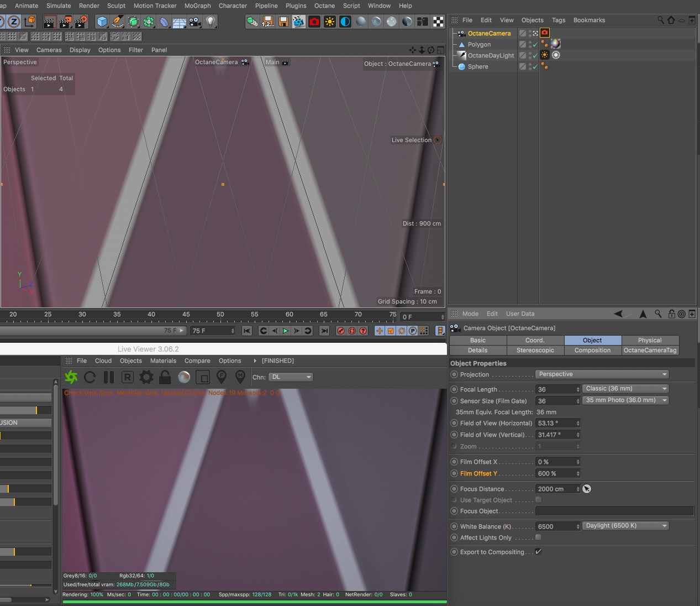This screenshot has height=606, width=700.
Task: Click the Film Offset X value field
Action: coord(559,462)
